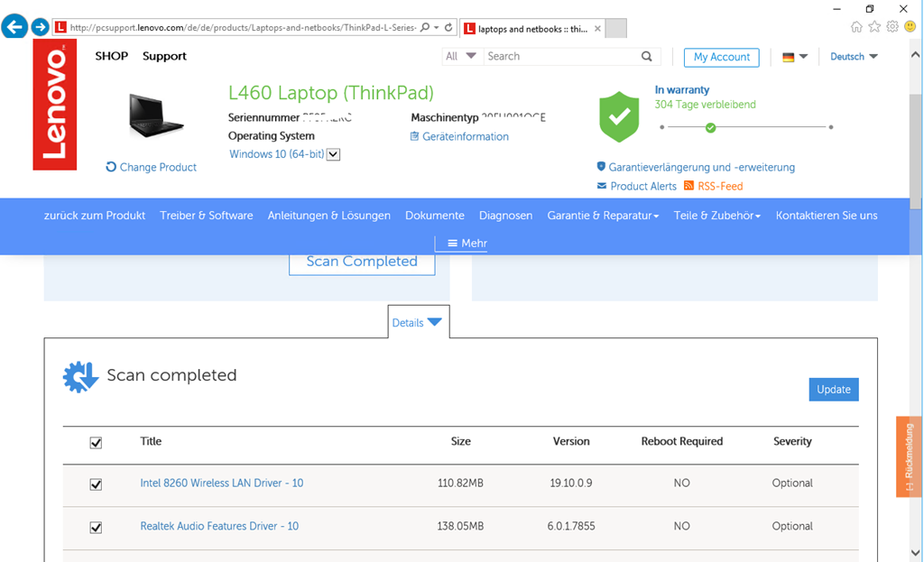This screenshot has height=562, width=924.
Task: Uncheck Intel 8260 Wireless LAN Driver checkbox
Action: [96, 484]
